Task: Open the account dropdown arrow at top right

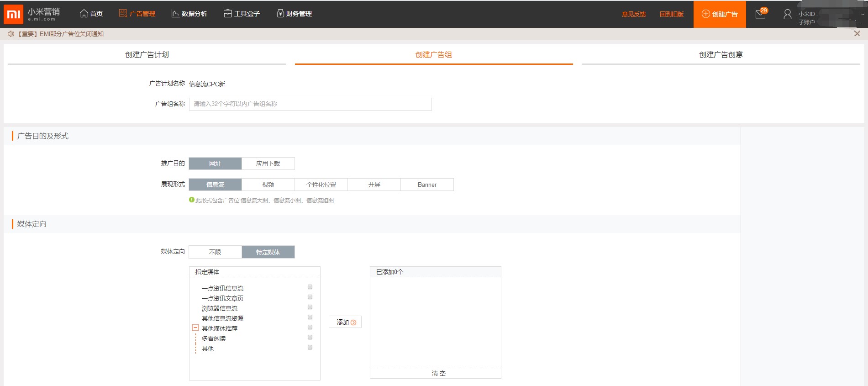Action: click(x=863, y=14)
